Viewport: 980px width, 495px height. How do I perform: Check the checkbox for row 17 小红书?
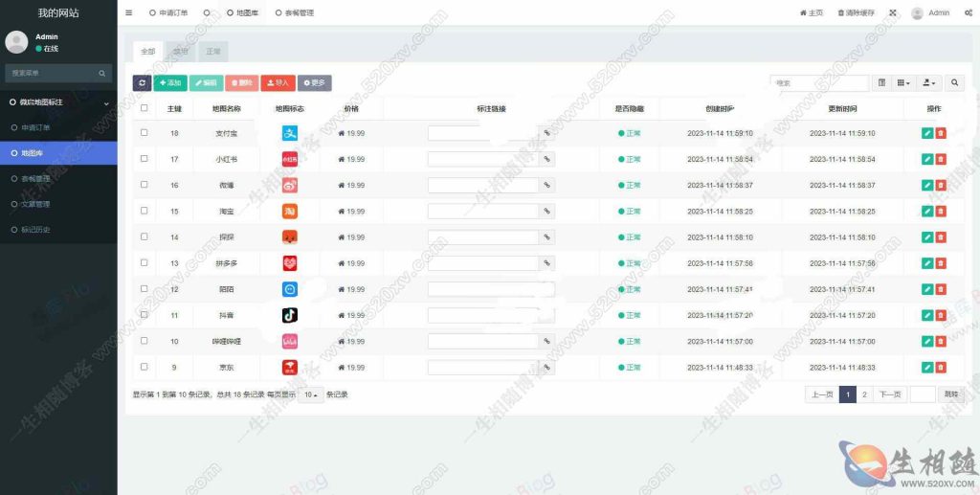click(x=145, y=159)
